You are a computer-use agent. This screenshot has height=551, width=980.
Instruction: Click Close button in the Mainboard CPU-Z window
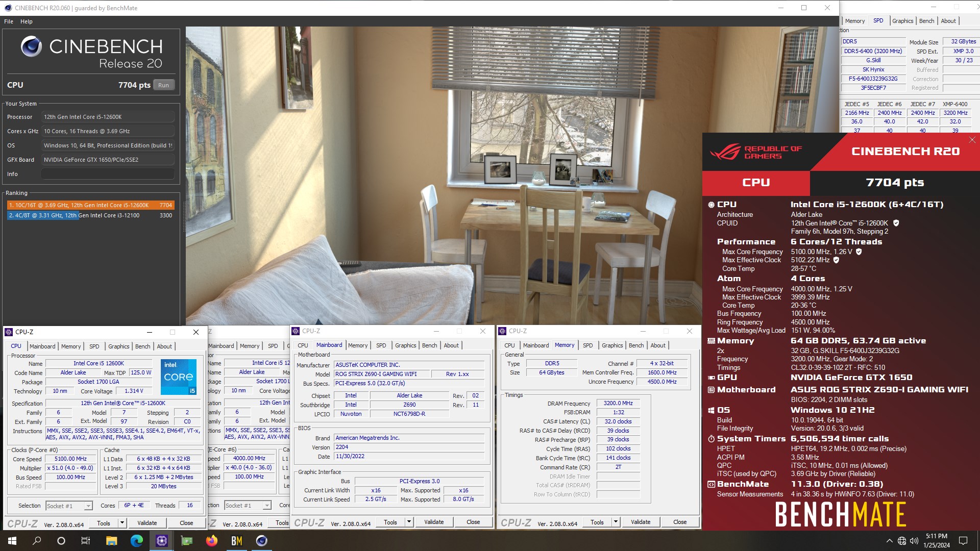click(473, 522)
